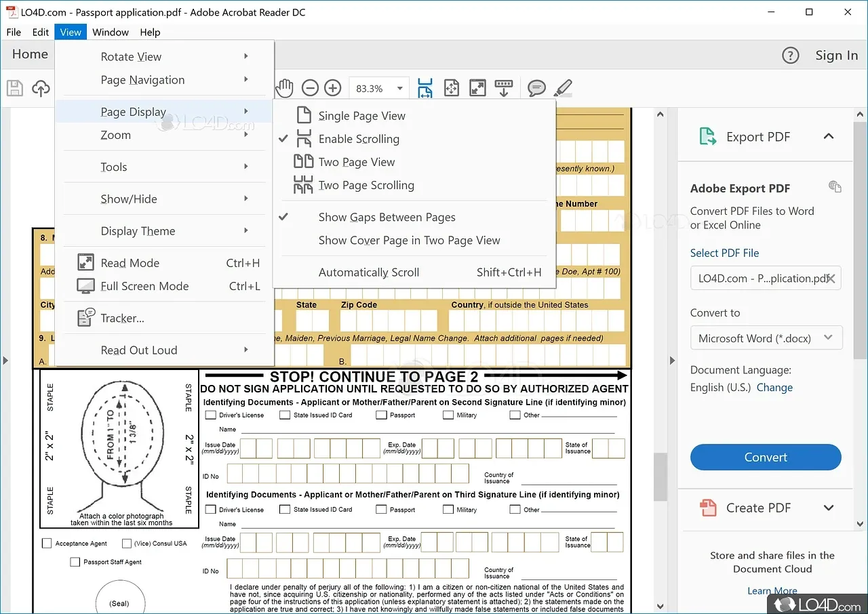Select the Hand pan tool
Image resolution: width=868 pixels, height=614 pixels.
[x=285, y=88]
